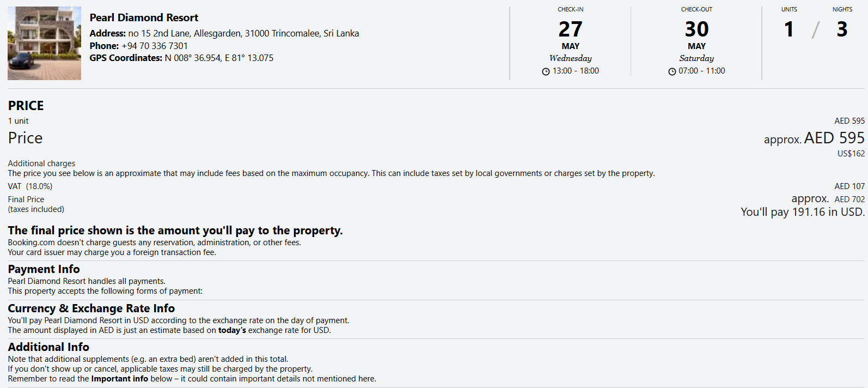Click the AED 702 final price

click(x=849, y=199)
